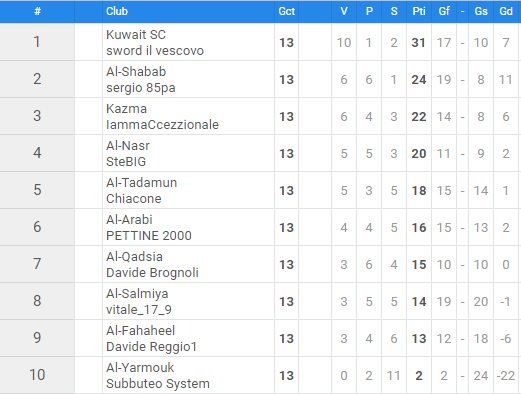Click the Al-Yarmouk club name
The height and width of the screenshot is (394, 521).
pyautogui.click(x=140, y=368)
